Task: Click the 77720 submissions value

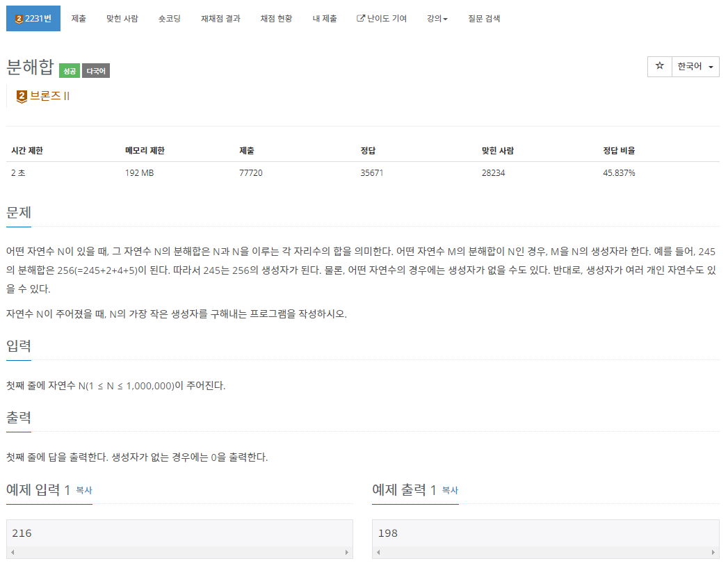Action: pos(251,172)
